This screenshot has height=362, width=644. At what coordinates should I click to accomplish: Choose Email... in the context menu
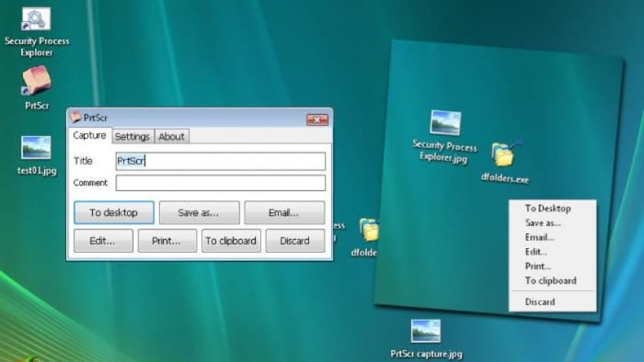coord(552,237)
